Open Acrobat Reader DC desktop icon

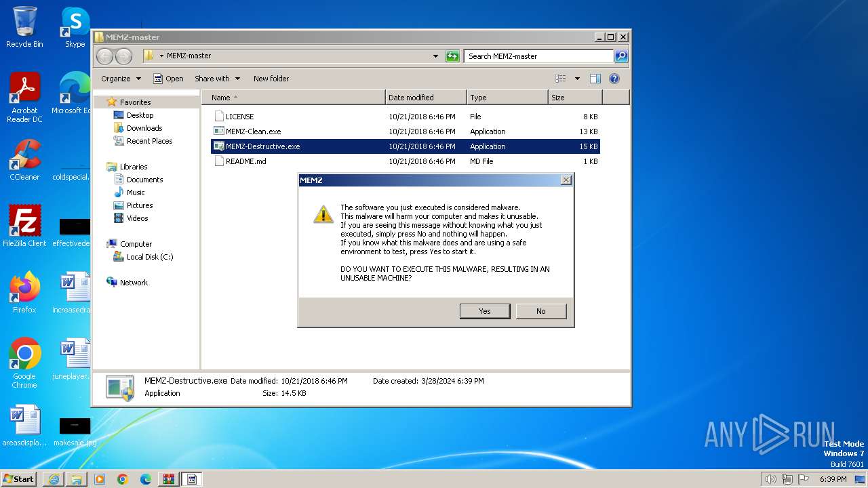(x=24, y=98)
